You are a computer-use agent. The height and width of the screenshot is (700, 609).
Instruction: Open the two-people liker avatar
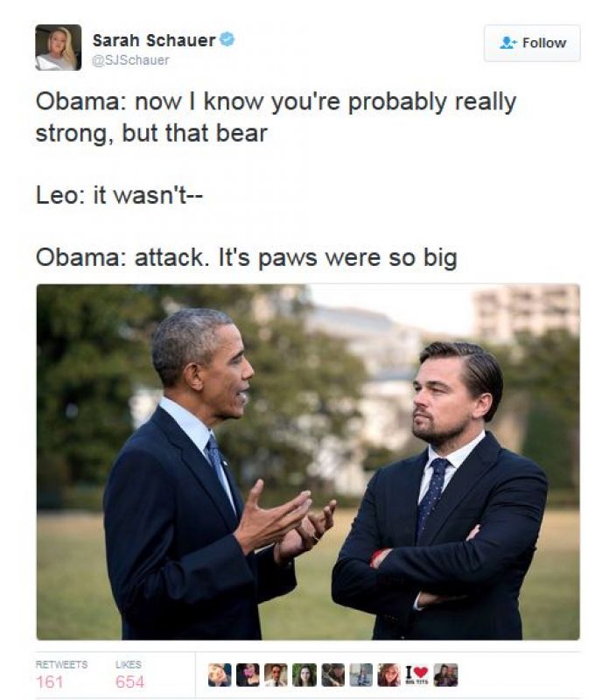[446, 675]
